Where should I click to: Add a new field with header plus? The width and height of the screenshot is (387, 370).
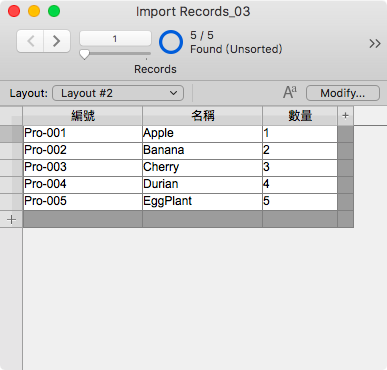[x=345, y=116]
